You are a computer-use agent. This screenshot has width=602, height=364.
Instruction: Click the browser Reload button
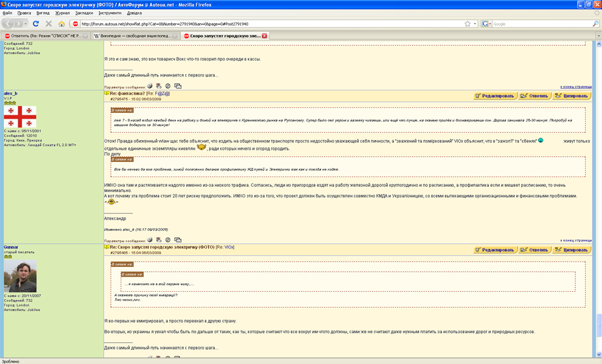36,24
